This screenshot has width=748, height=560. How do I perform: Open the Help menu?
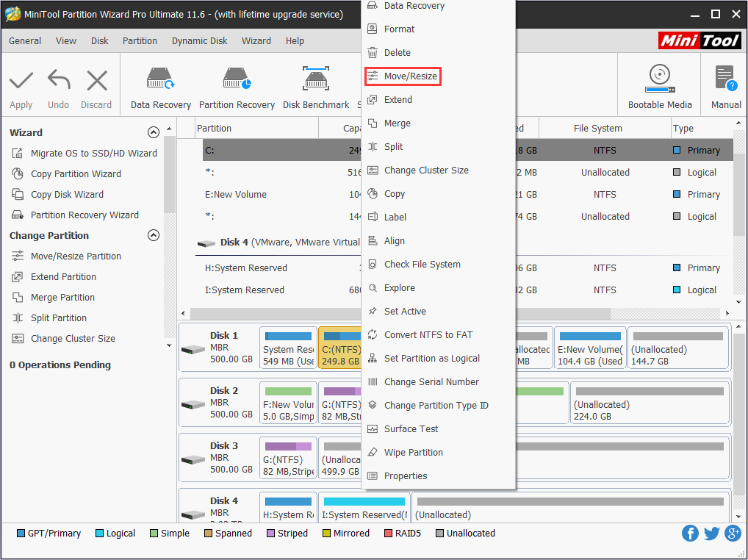(295, 41)
